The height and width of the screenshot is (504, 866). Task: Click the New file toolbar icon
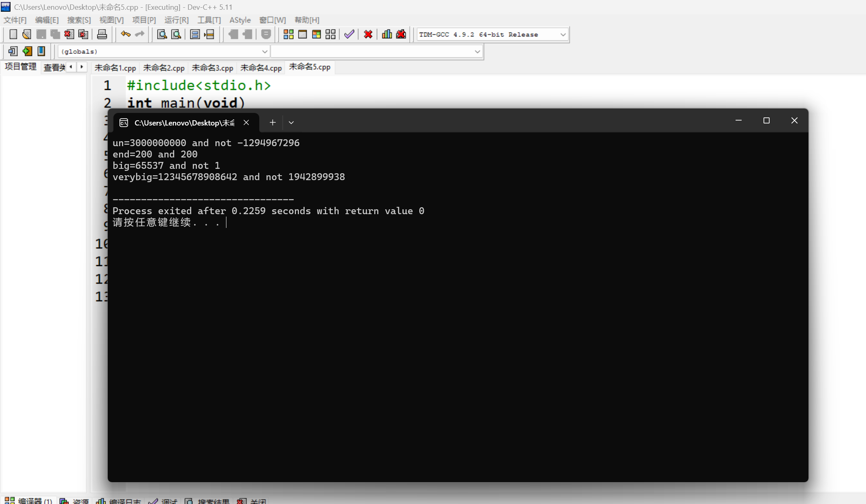pos(13,34)
